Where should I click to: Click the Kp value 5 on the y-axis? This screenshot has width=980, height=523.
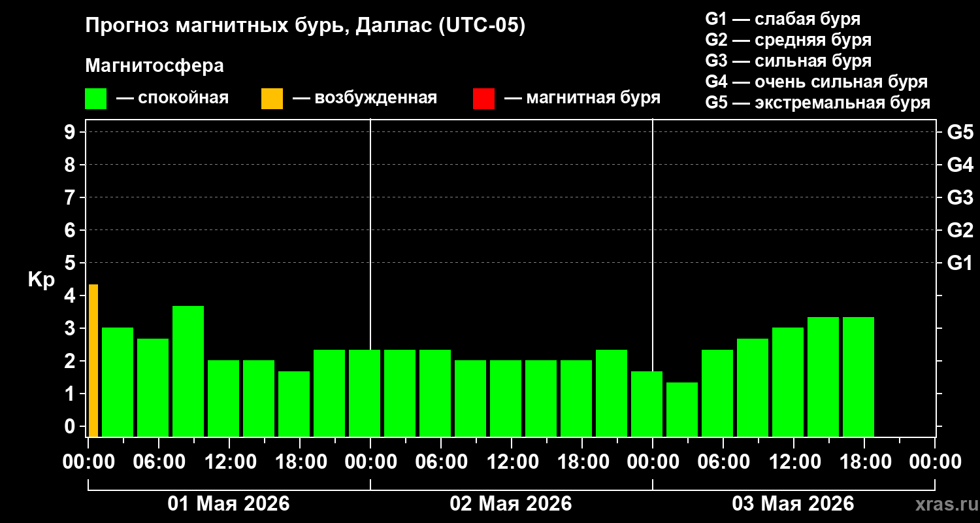tap(71, 263)
